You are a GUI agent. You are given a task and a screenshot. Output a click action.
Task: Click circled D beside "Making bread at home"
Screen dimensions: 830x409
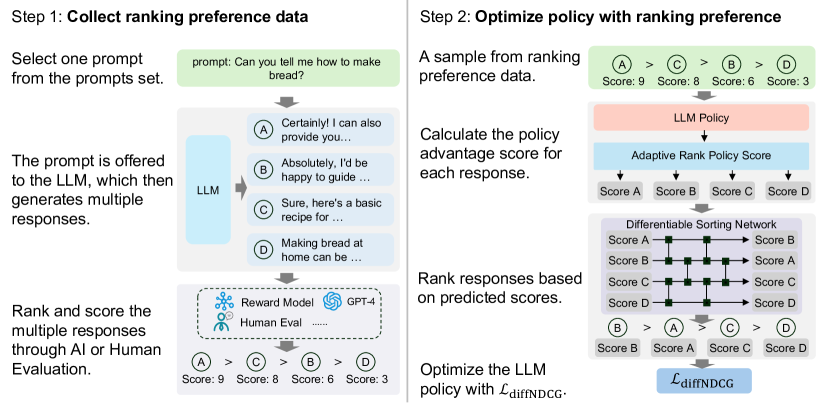(264, 249)
